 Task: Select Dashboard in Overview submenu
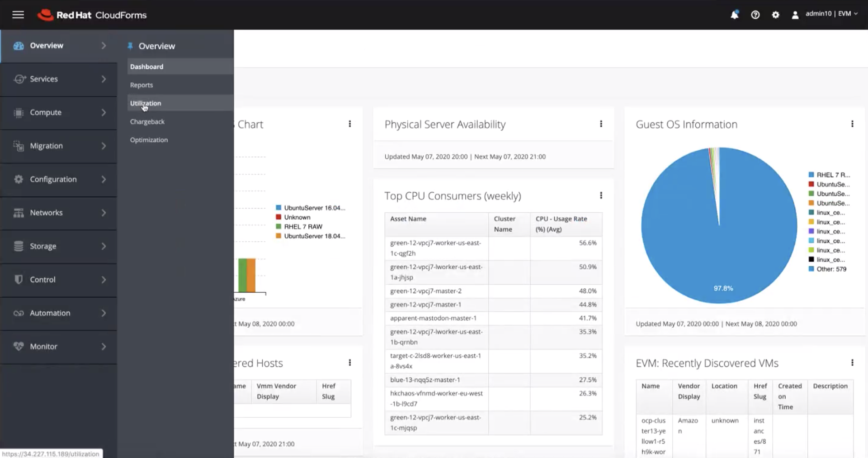coord(180,67)
